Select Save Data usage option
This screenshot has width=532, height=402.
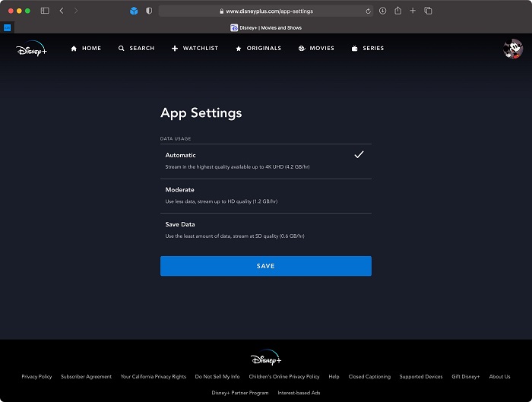[x=266, y=230]
